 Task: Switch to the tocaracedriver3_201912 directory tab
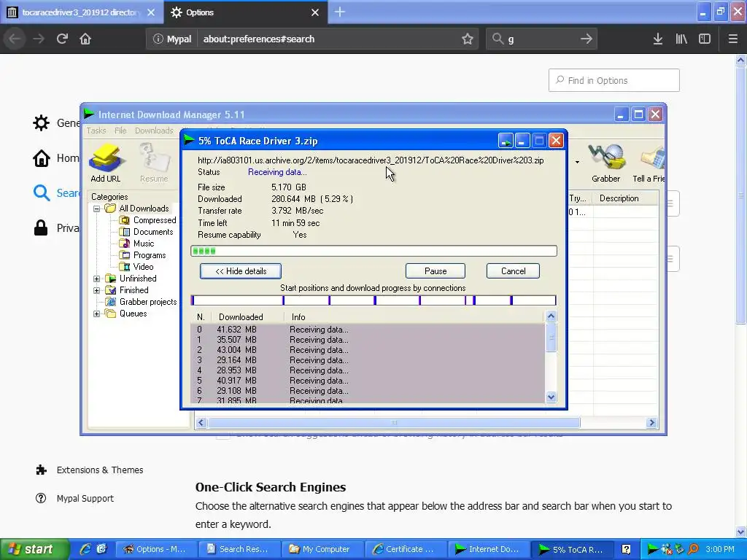[x=82, y=12]
